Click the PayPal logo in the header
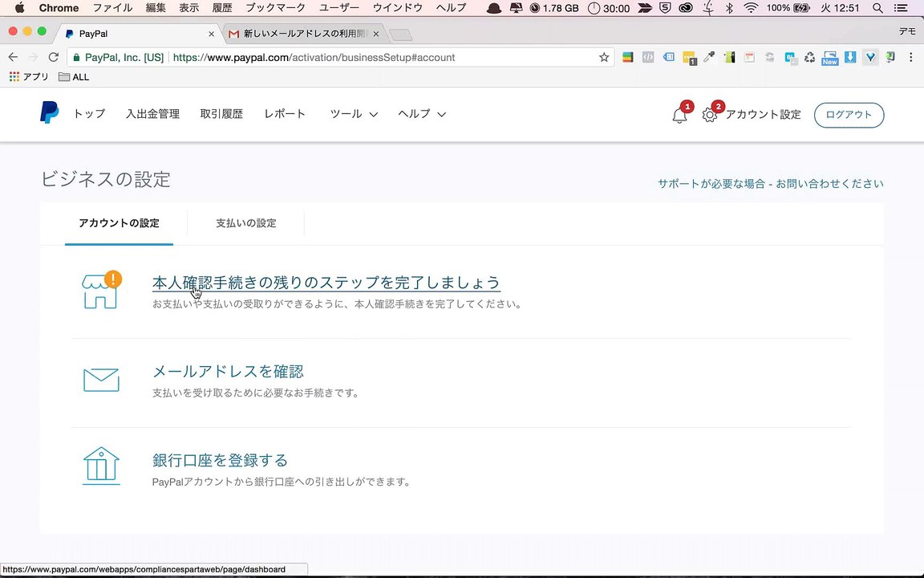924x578 pixels. [50, 112]
